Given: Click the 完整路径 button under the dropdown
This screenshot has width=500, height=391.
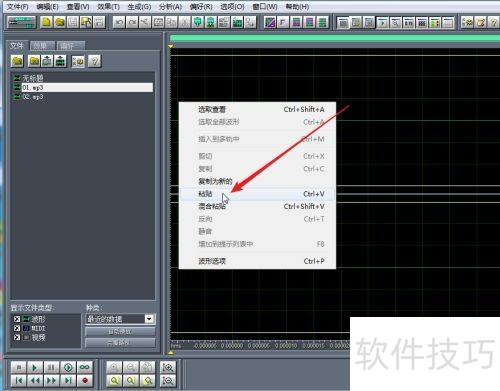Looking at the screenshot, I should [x=120, y=343].
